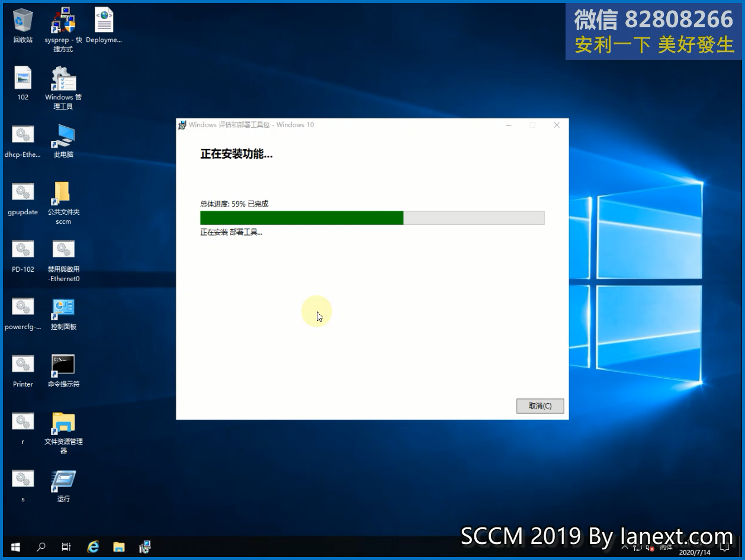745x560 pixels.
Task: Click the 取消(C) cancel button in installer
Action: tap(540, 406)
